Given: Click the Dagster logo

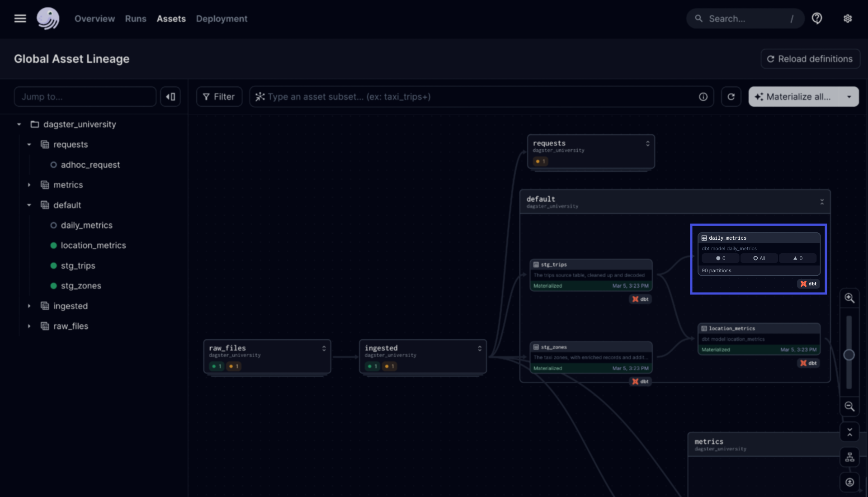Looking at the screenshot, I should pos(48,19).
